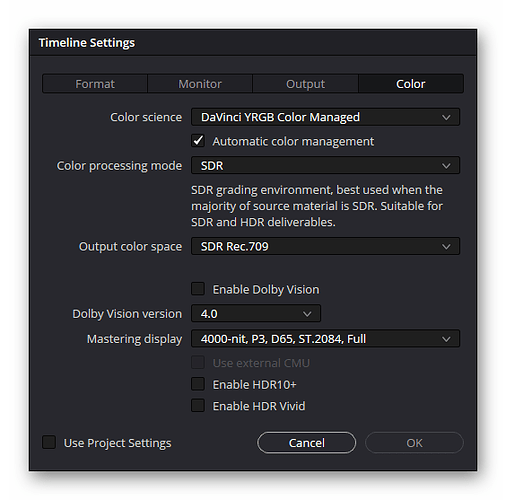Enable Dolby Vision checkbox
This screenshot has height=500, width=506.
point(198,289)
